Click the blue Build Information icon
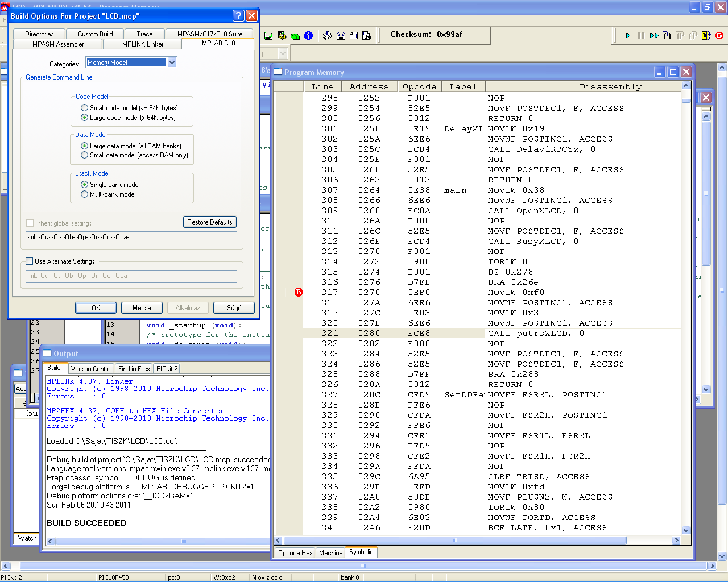The height and width of the screenshot is (582, 728). pyautogui.click(x=308, y=35)
